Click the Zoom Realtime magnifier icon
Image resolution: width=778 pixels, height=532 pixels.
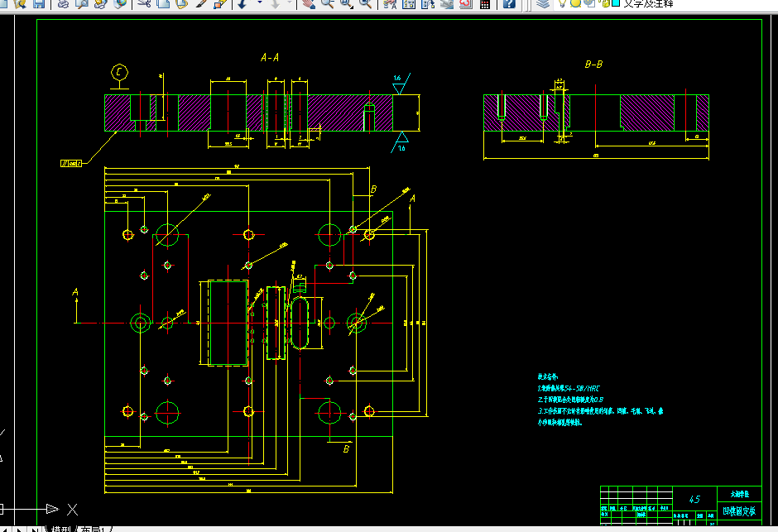[x=328, y=3]
